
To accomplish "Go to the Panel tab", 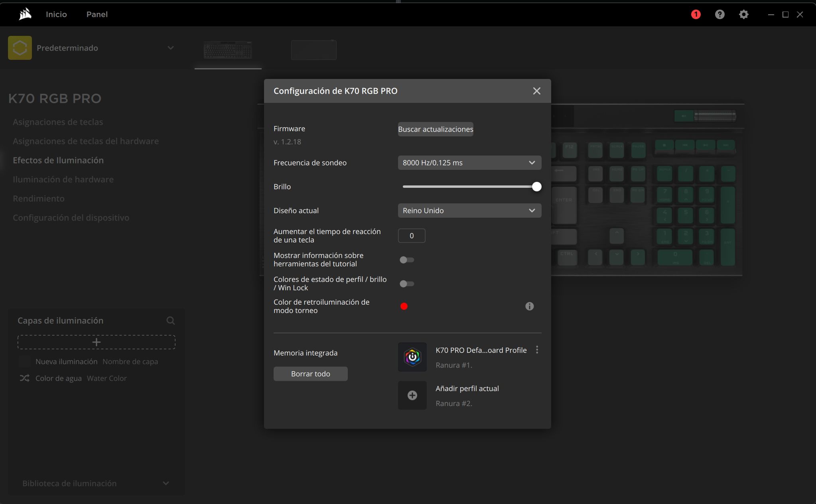I will pos(97,14).
